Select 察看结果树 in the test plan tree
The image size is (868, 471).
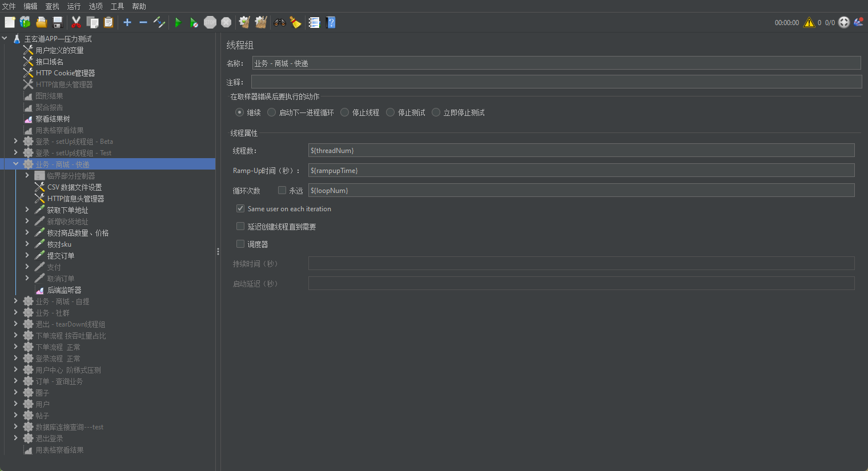tap(53, 119)
